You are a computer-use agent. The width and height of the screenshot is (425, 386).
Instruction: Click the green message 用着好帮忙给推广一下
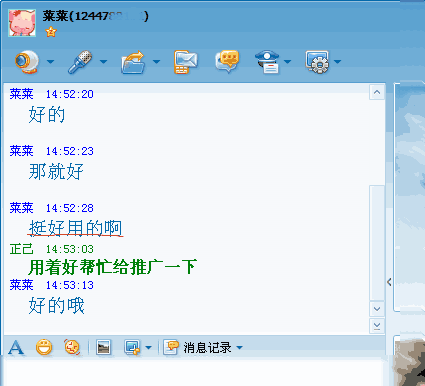pyautogui.click(x=113, y=267)
